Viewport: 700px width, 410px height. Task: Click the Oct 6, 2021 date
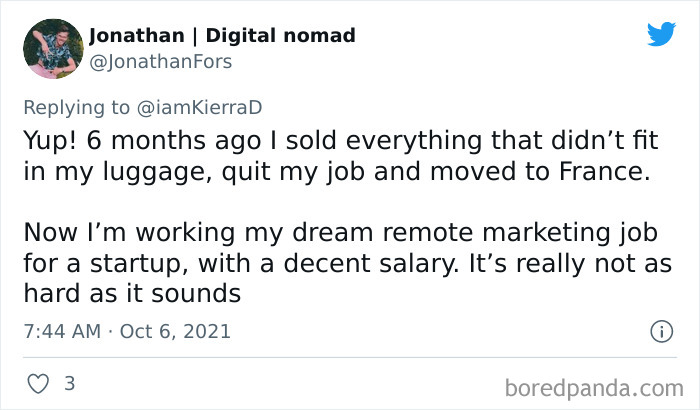(175, 331)
